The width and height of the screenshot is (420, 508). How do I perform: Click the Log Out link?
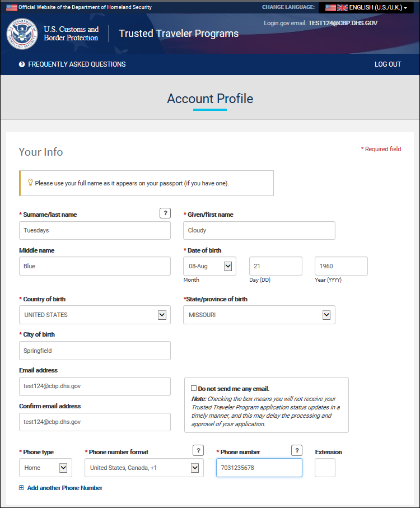pos(388,64)
